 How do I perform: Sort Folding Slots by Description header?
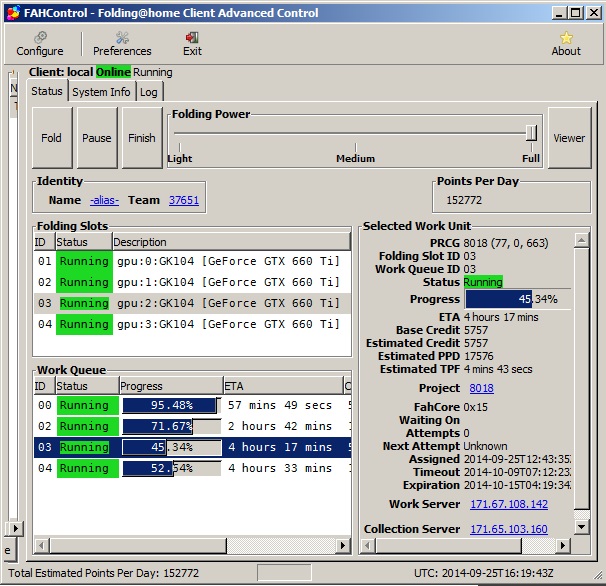(232, 242)
